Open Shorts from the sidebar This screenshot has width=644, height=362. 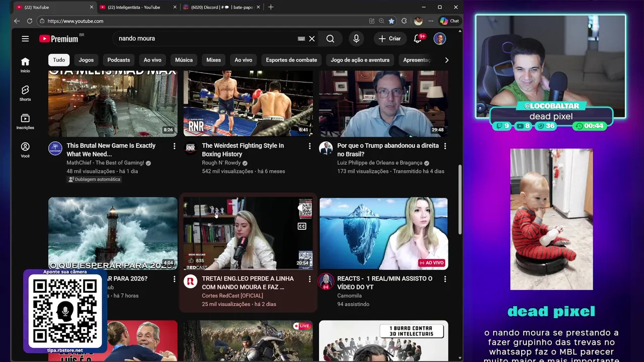pyautogui.click(x=25, y=93)
